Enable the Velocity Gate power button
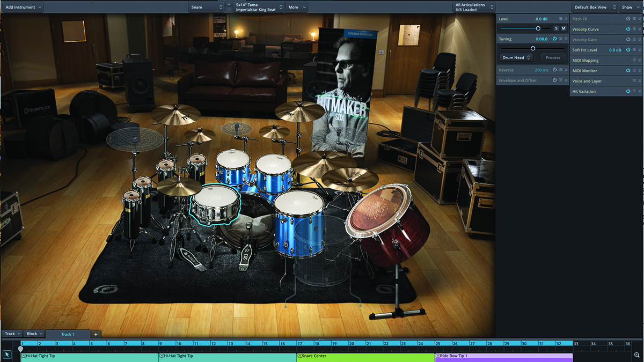Image resolution: width=644 pixels, height=362 pixels. [x=628, y=40]
